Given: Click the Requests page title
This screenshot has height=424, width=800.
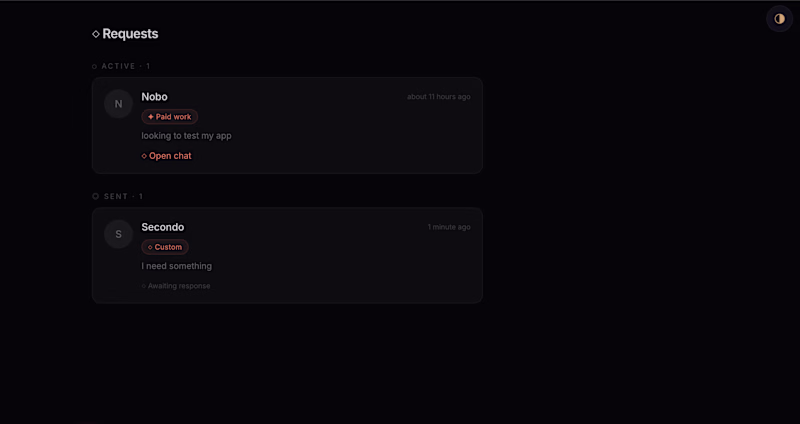Looking at the screenshot, I should tap(130, 34).
